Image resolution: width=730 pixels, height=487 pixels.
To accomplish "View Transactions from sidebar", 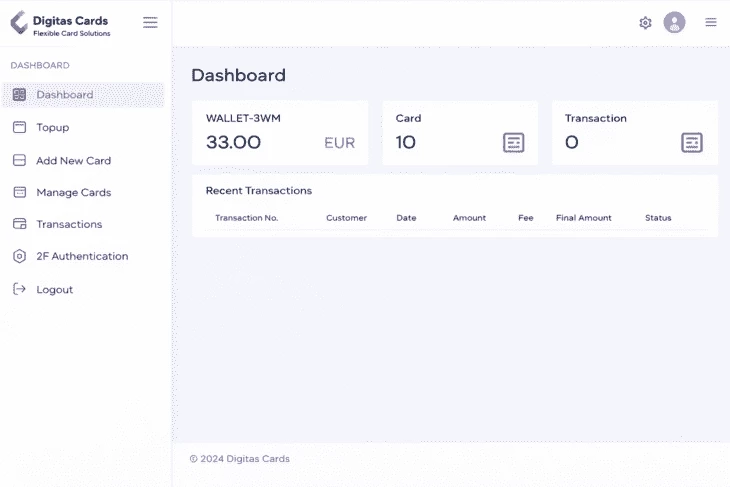I will pyautogui.click(x=69, y=224).
